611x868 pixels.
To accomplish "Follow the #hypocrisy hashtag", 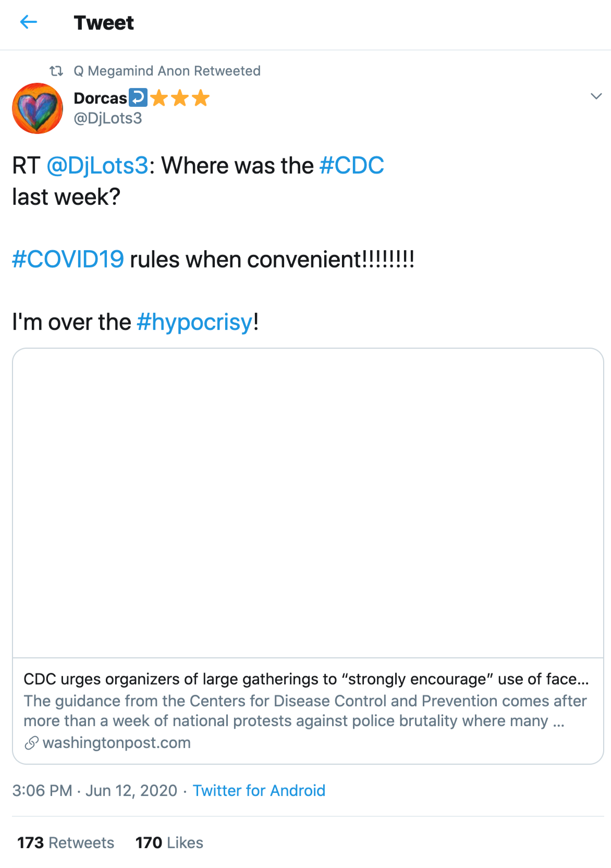I will [194, 322].
